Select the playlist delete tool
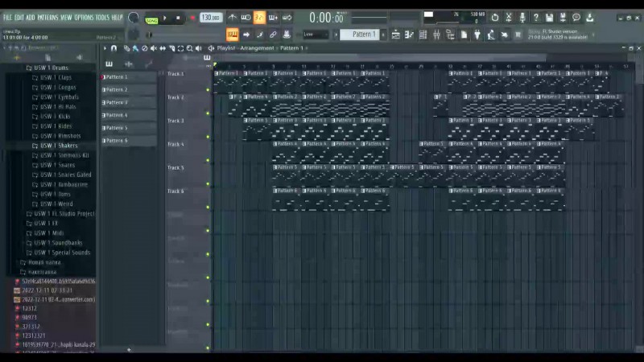The image size is (644, 362). coord(145,48)
